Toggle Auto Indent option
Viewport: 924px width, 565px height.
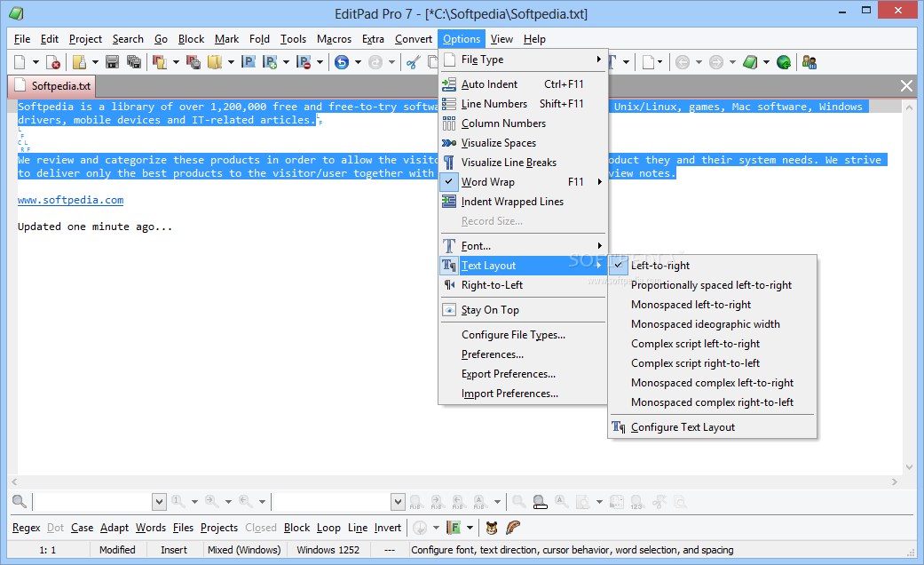pyautogui.click(x=523, y=84)
